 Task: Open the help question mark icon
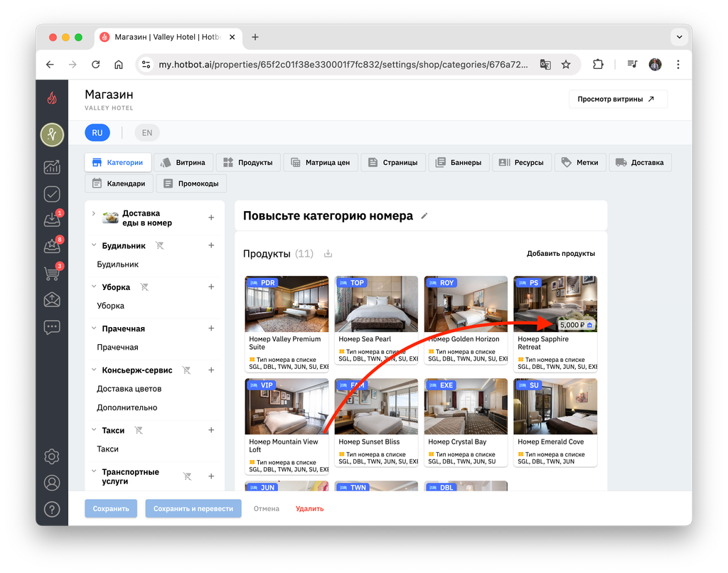pyautogui.click(x=52, y=510)
